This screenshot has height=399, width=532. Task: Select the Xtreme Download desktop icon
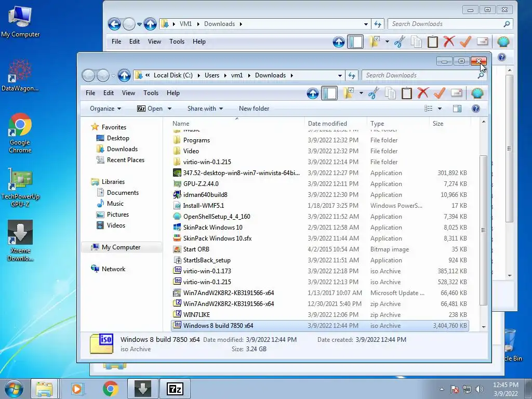click(x=20, y=241)
